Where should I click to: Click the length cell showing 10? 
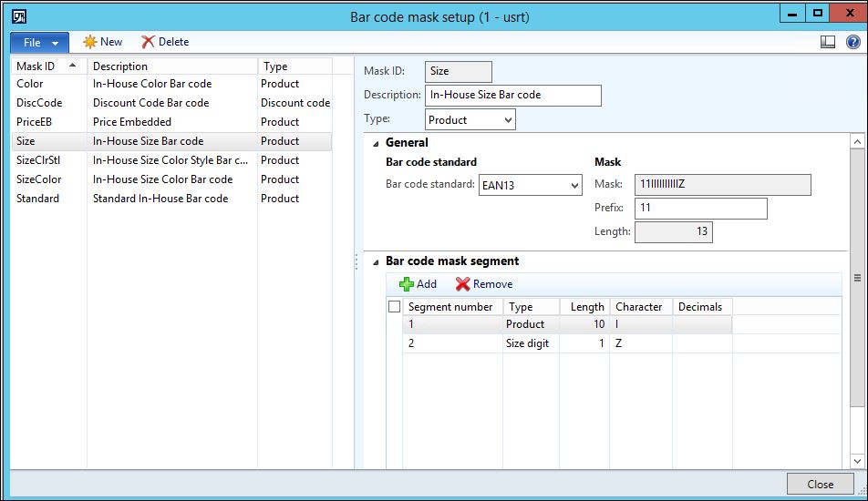pyautogui.click(x=584, y=324)
